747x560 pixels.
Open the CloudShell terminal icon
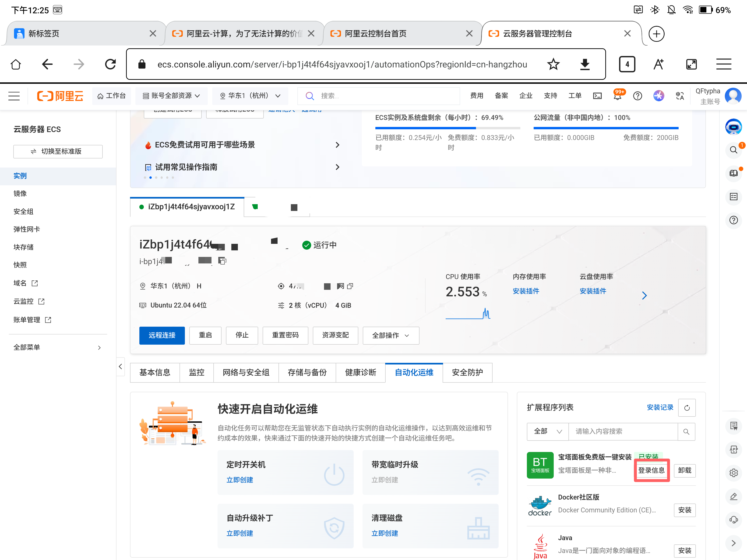(597, 96)
